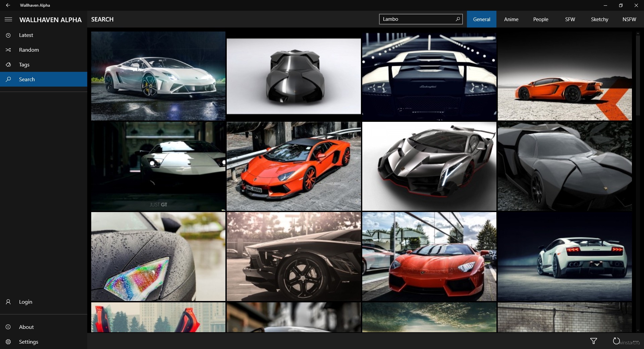
Task: Open the Latest section
Action: [44, 35]
